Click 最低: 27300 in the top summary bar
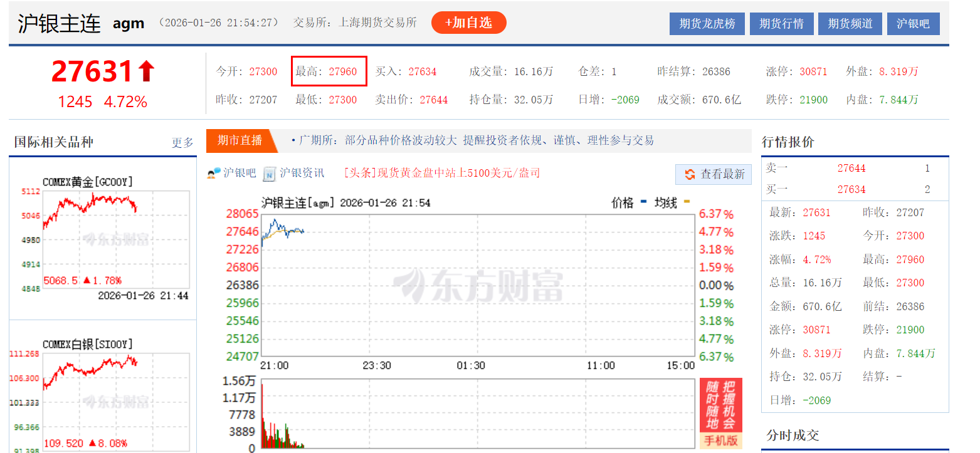This screenshot has height=453, width=980. point(326,100)
